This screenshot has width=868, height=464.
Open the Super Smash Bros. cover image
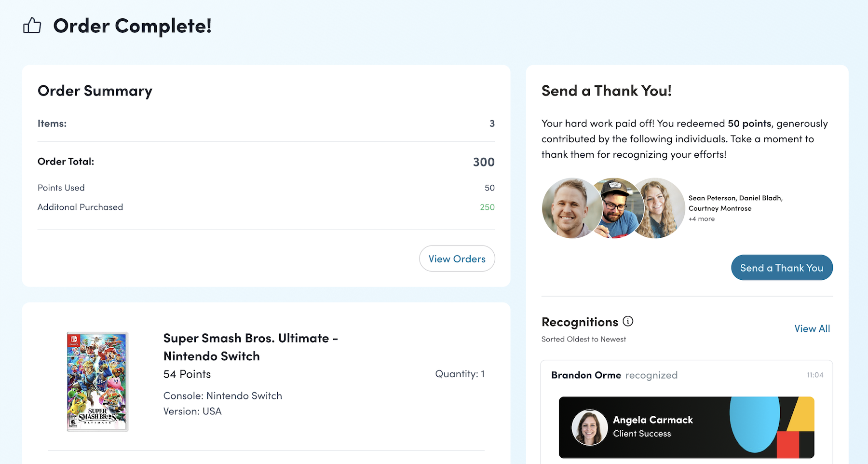pyautogui.click(x=97, y=382)
